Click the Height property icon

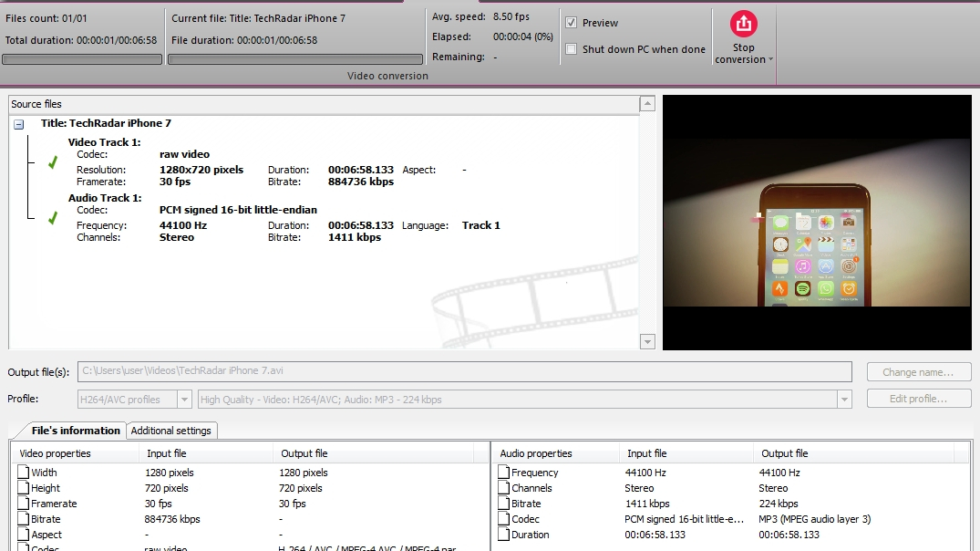23,488
